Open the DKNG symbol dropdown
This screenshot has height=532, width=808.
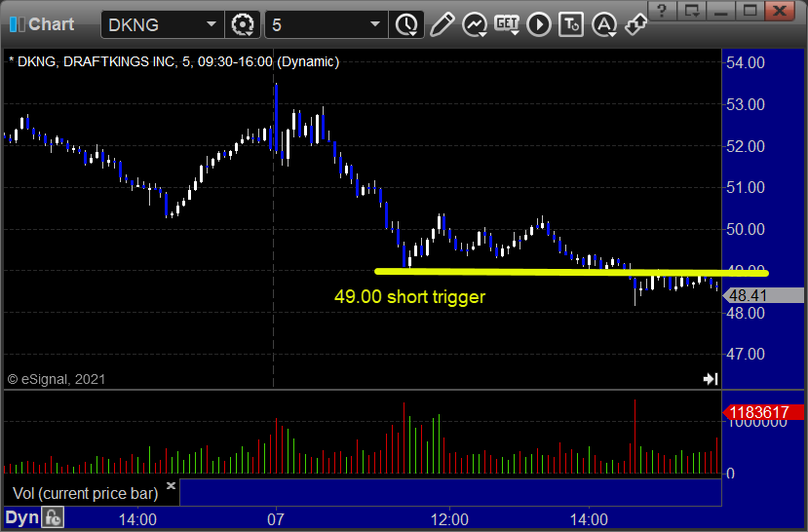click(212, 24)
